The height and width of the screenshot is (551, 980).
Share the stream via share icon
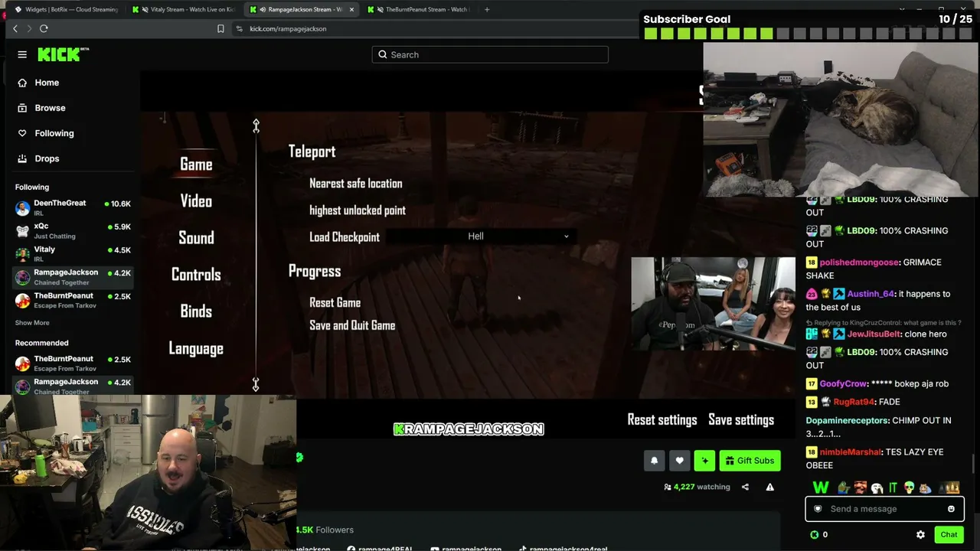745,487
